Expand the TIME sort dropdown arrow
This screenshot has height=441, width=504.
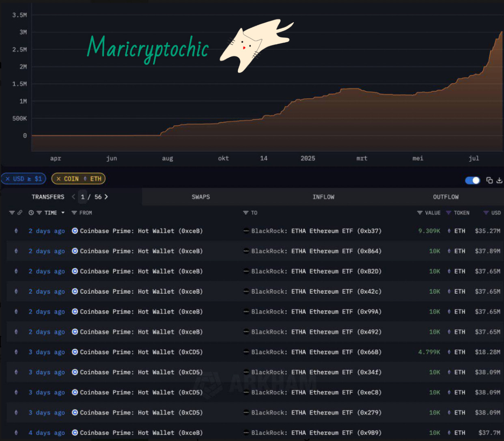pos(63,213)
